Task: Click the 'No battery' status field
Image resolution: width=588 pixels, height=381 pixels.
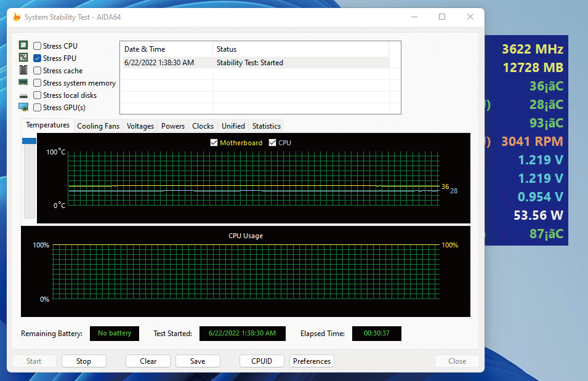Action: point(115,334)
